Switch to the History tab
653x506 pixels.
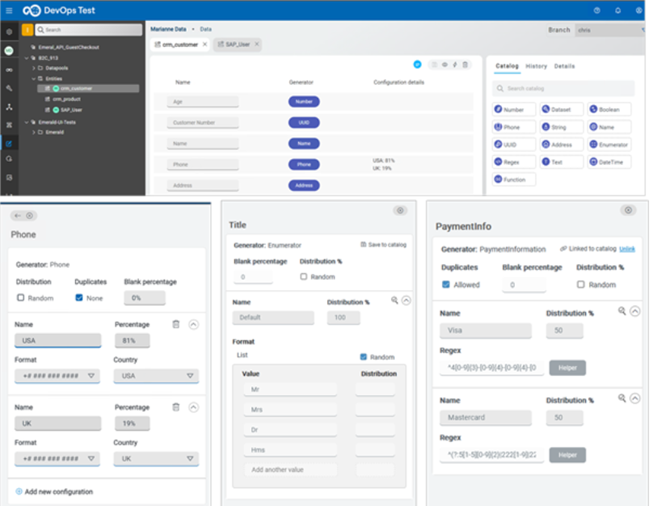pyautogui.click(x=536, y=66)
